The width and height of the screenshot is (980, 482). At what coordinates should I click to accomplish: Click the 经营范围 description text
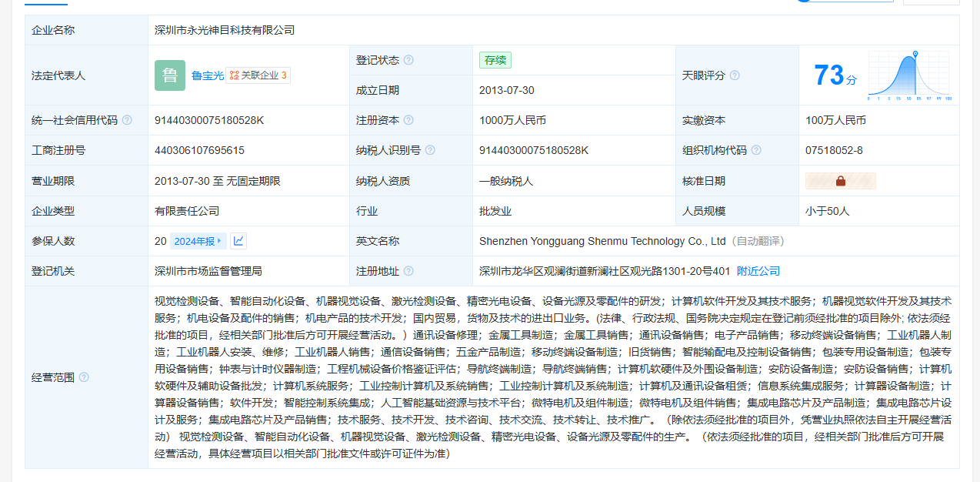click(x=553, y=377)
